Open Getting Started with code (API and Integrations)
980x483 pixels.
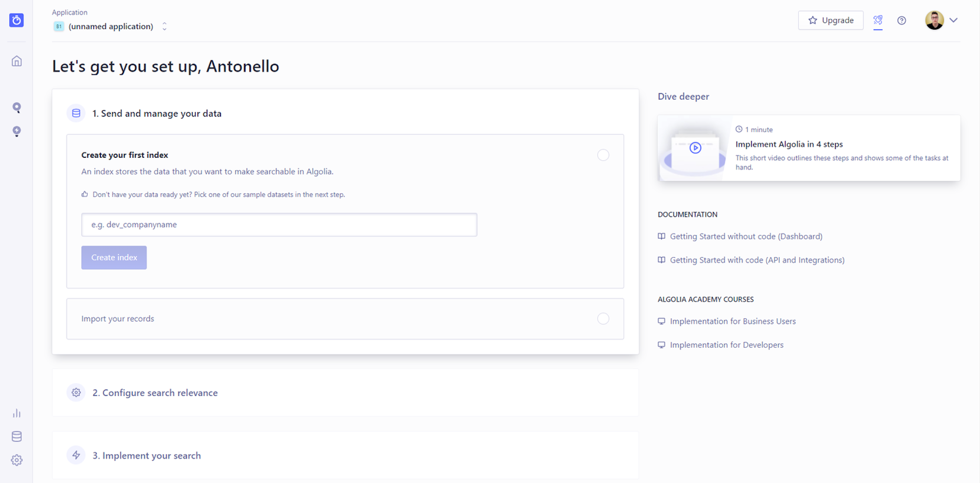click(x=757, y=260)
